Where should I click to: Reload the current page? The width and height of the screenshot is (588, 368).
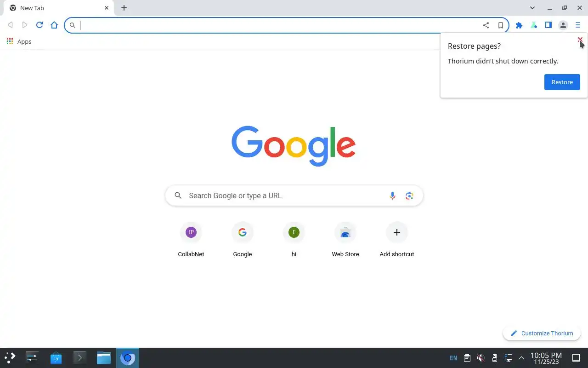(40, 25)
